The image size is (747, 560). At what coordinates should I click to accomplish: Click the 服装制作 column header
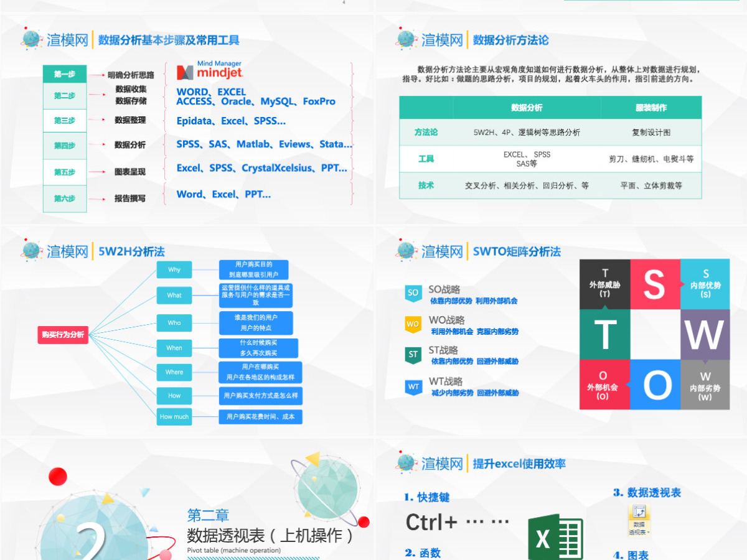pos(651,108)
